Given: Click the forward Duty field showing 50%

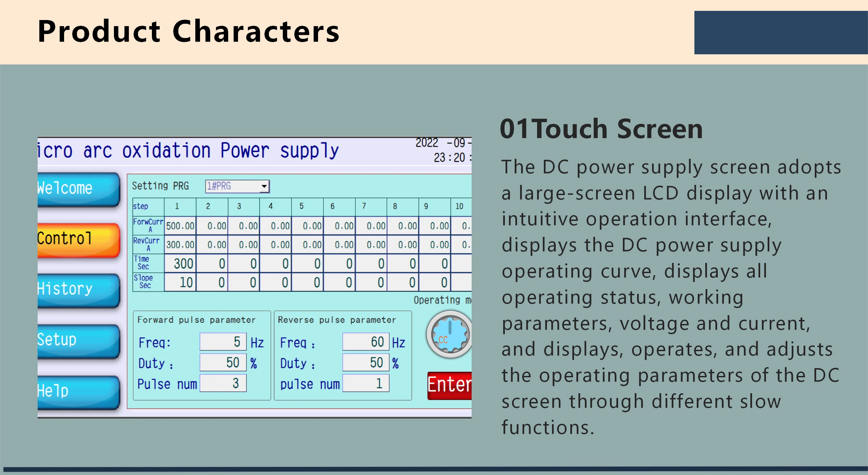Looking at the screenshot, I should pyautogui.click(x=223, y=362).
